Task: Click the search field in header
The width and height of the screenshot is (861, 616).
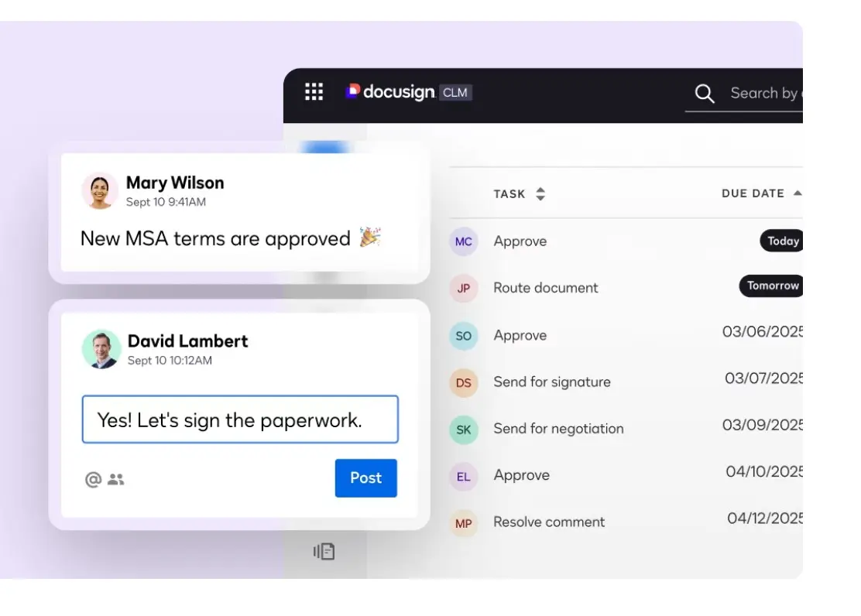Action: [x=763, y=94]
